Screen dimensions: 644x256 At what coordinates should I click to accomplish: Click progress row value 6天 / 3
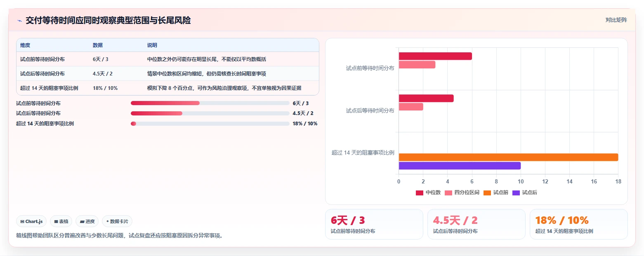coord(301,103)
